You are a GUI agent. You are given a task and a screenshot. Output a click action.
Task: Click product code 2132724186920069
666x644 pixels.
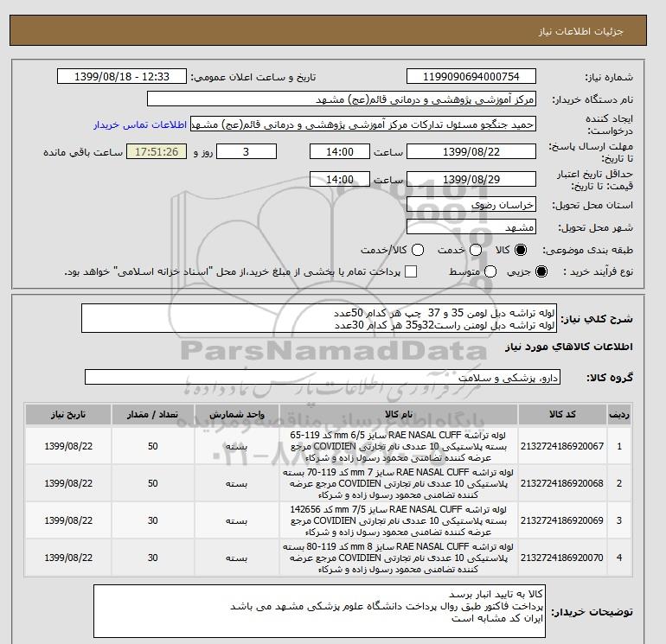click(x=562, y=520)
